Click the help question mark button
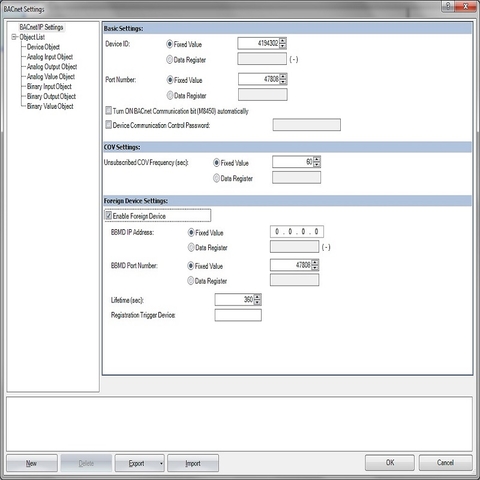This screenshot has width=480, height=480. tap(448, 6)
